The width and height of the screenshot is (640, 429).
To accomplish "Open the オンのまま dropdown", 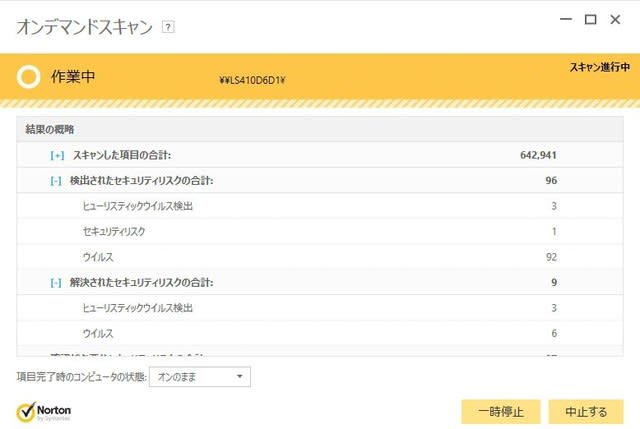I will point(199,377).
